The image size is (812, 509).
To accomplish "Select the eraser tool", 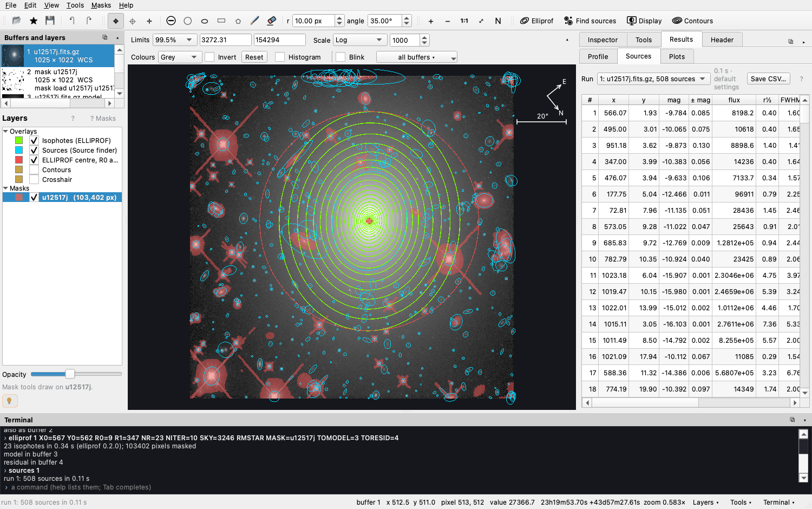I will click(x=272, y=21).
